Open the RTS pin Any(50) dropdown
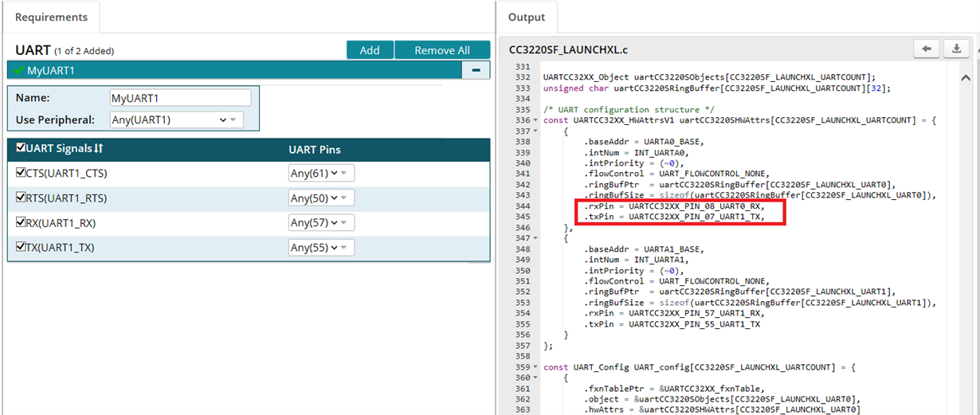 [321, 198]
